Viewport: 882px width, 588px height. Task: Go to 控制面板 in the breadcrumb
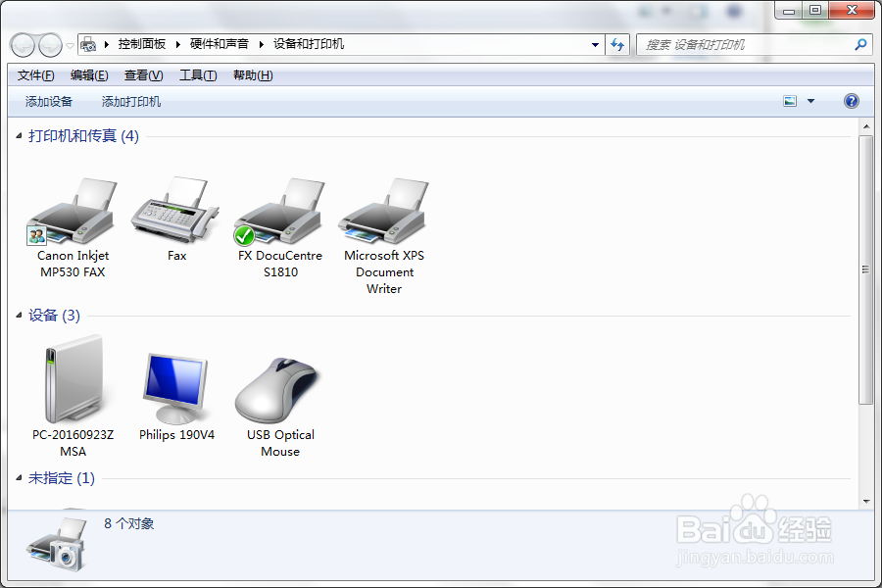(x=142, y=44)
